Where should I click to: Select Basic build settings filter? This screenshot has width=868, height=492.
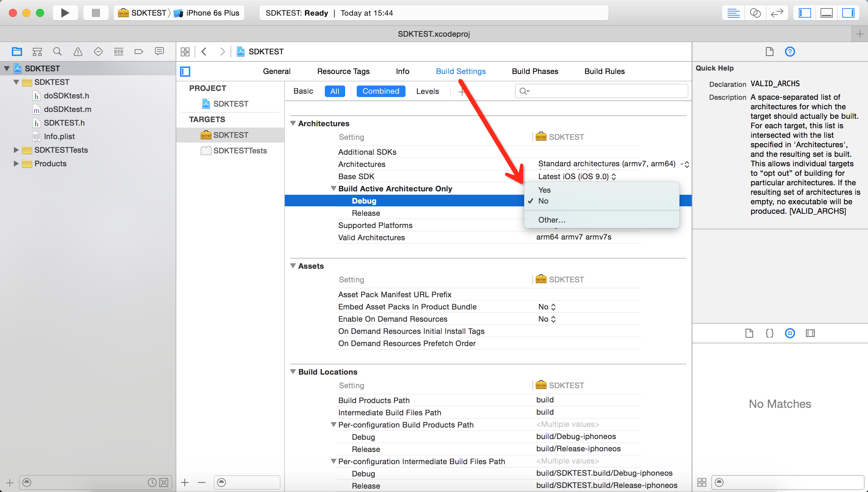(303, 91)
